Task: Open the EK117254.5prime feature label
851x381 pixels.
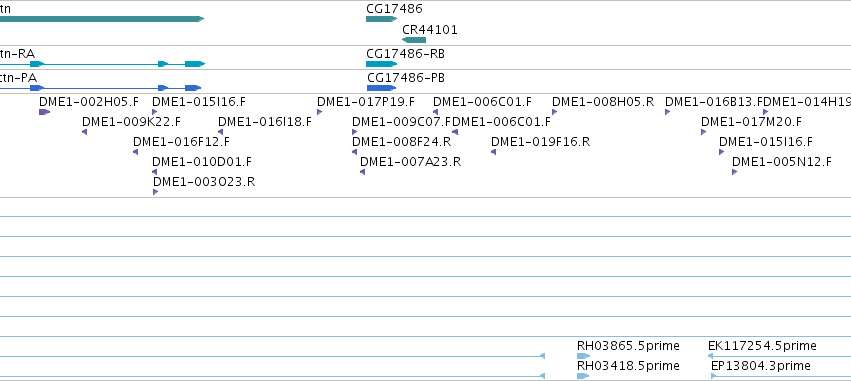Action: pyautogui.click(x=762, y=346)
